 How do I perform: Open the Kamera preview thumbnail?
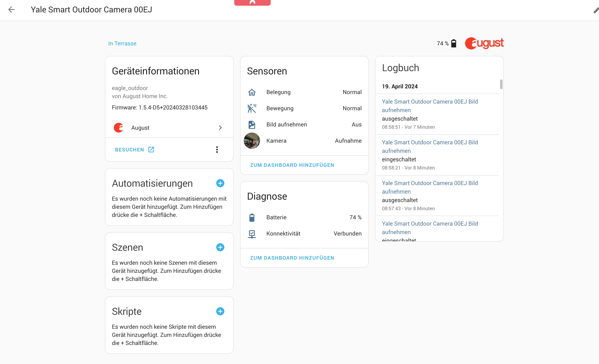click(252, 140)
